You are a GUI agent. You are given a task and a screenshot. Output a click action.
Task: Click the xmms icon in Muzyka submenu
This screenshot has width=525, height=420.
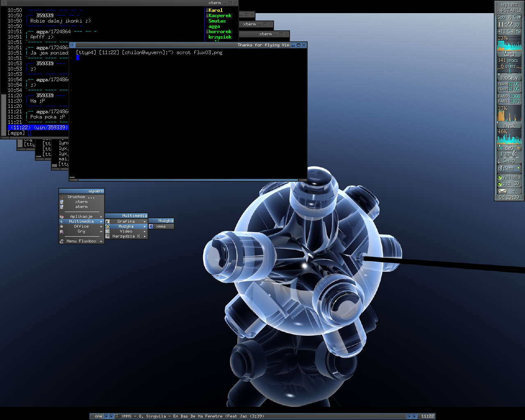click(151, 226)
